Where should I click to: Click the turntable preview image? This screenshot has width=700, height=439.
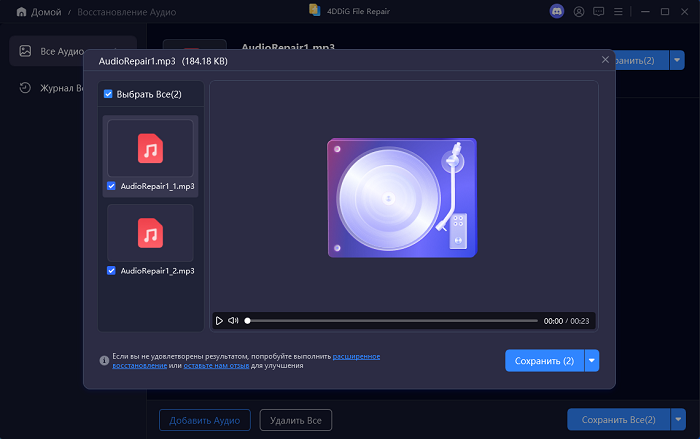pos(402,197)
